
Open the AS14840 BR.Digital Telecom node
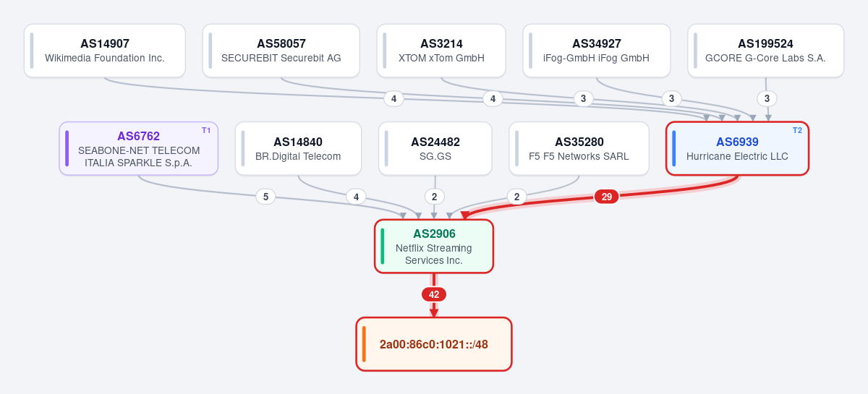298,148
